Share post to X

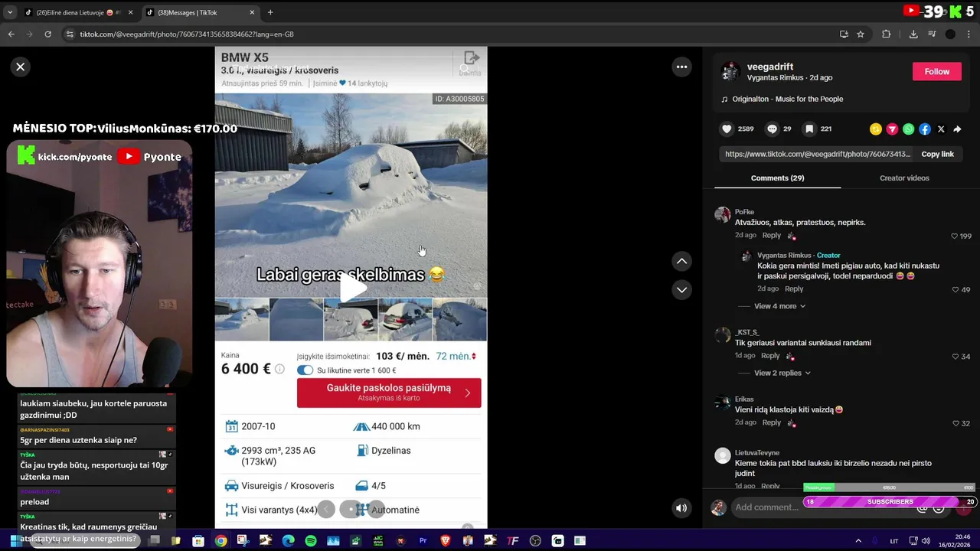click(x=941, y=129)
